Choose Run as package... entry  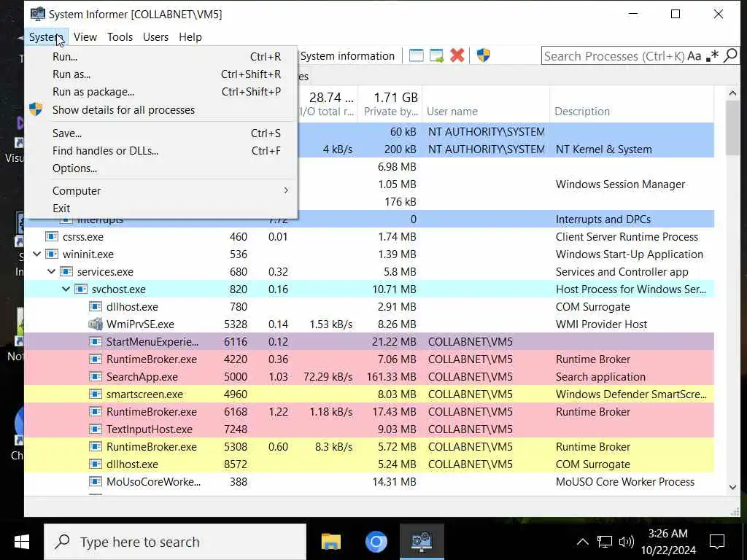[x=161, y=92]
